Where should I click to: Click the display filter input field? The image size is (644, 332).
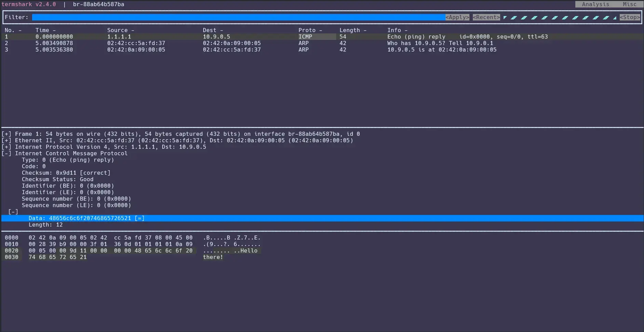pos(238,17)
